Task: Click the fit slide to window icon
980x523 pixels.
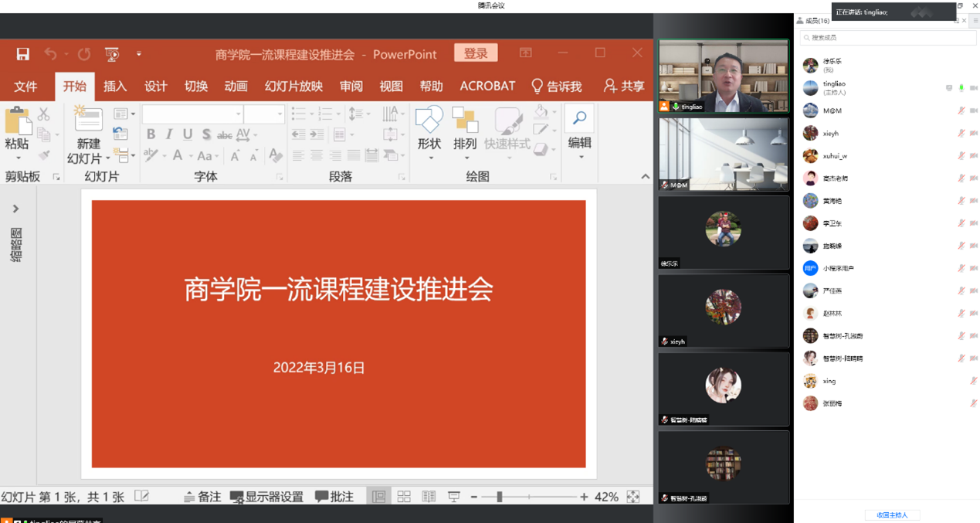Action: click(x=633, y=497)
